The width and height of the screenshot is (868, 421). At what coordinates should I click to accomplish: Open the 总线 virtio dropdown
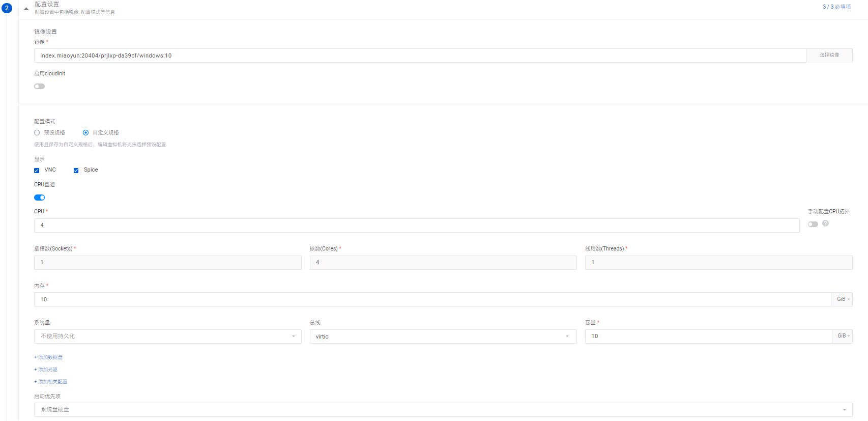point(443,336)
